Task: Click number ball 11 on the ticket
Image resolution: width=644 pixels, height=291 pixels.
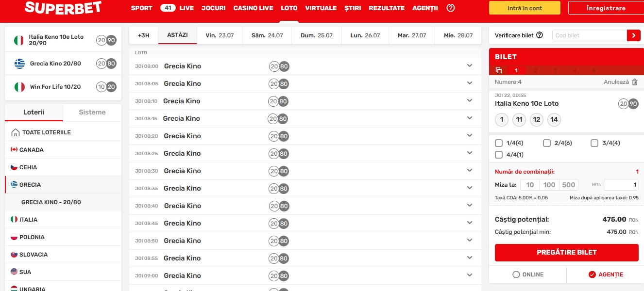Action: pyautogui.click(x=519, y=120)
